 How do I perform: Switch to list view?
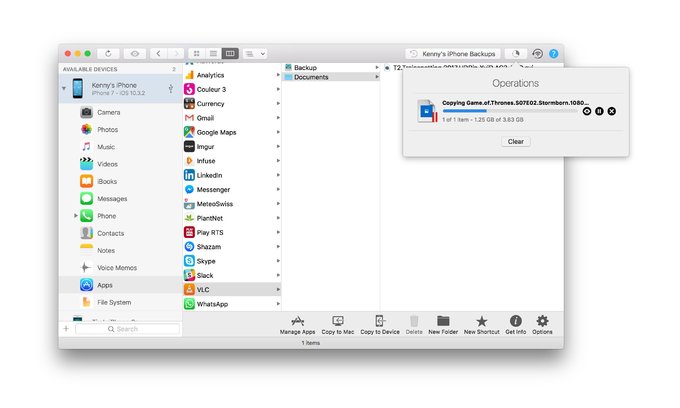(x=213, y=53)
